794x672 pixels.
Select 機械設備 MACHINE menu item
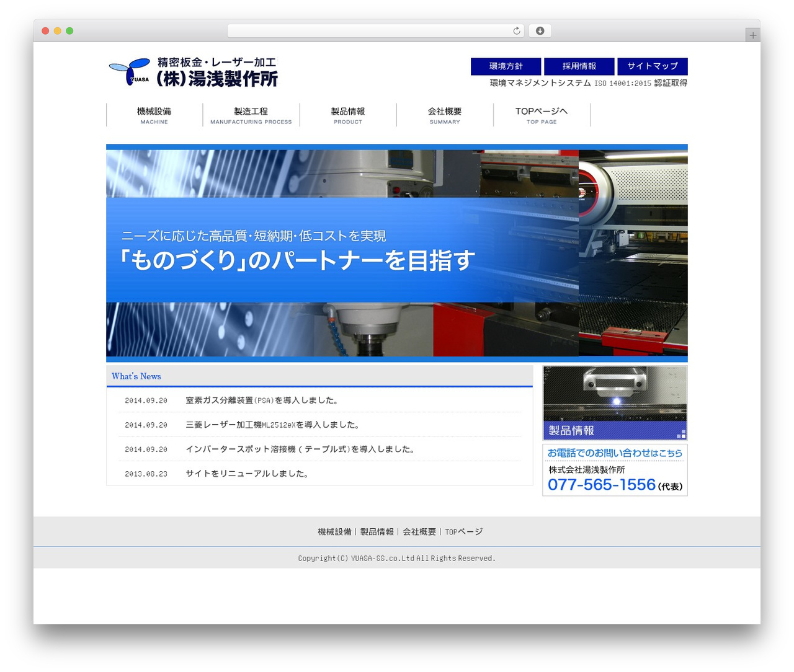(x=154, y=115)
